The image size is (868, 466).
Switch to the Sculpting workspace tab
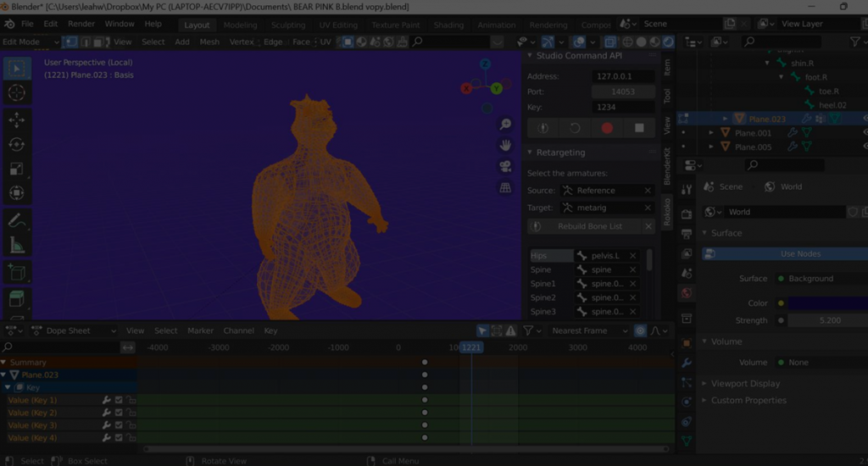288,25
